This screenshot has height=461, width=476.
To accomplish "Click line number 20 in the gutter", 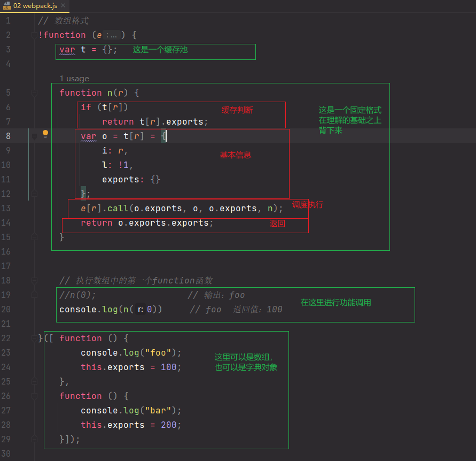I will coord(9,309).
